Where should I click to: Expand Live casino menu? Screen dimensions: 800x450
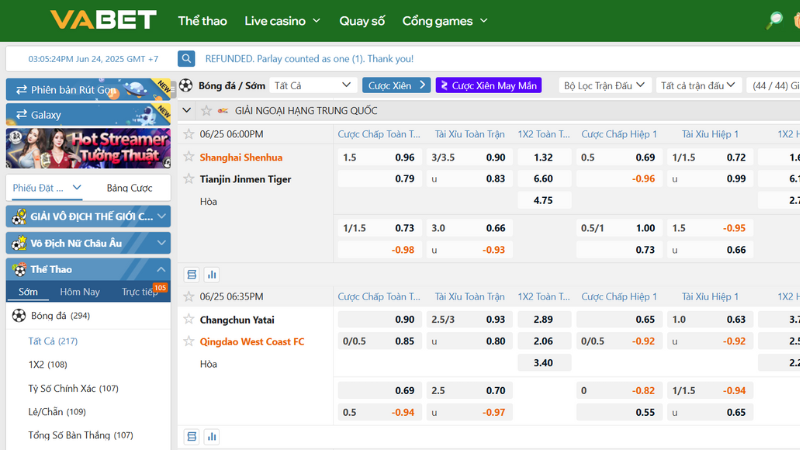pos(282,21)
